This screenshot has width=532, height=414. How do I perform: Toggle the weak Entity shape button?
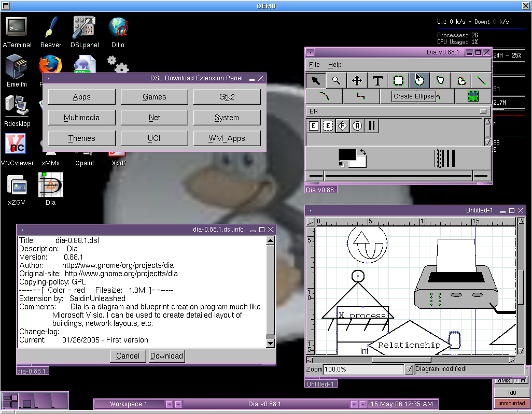click(x=328, y=126)
